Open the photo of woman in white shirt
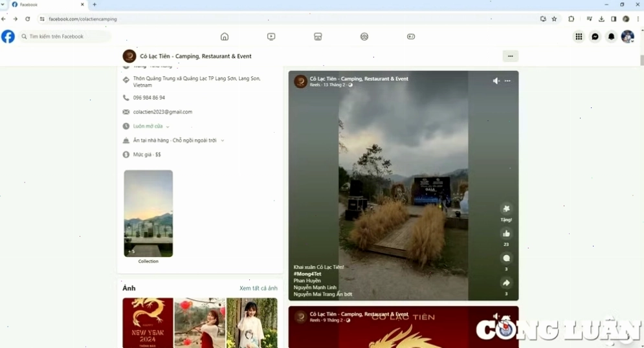The image size is (644, 348). click(x=252, y=323)
